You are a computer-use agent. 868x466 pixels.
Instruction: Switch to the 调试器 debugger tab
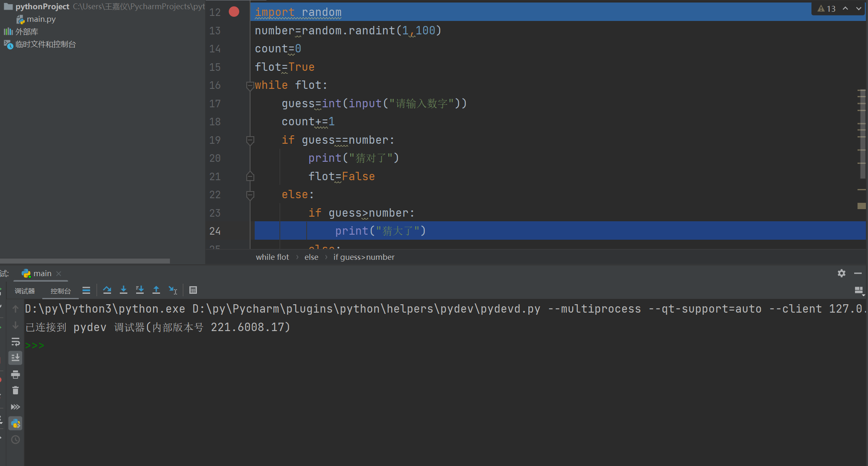[x=25, y=291]
